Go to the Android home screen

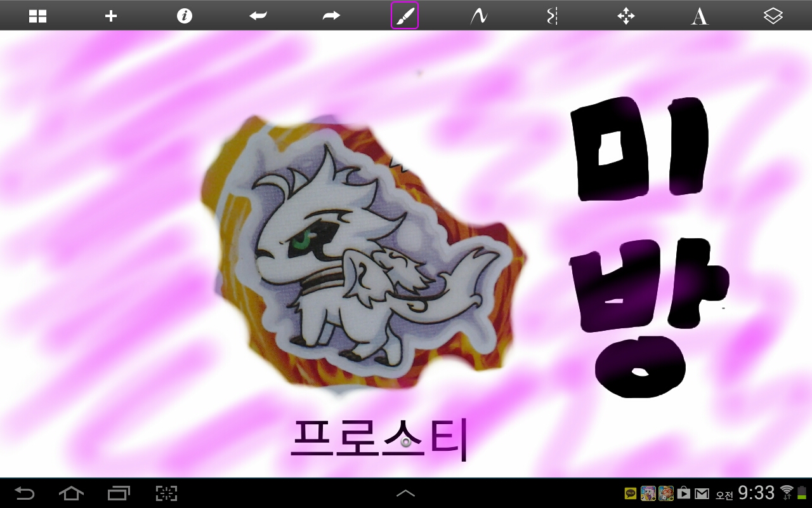(x=71, y=493)
